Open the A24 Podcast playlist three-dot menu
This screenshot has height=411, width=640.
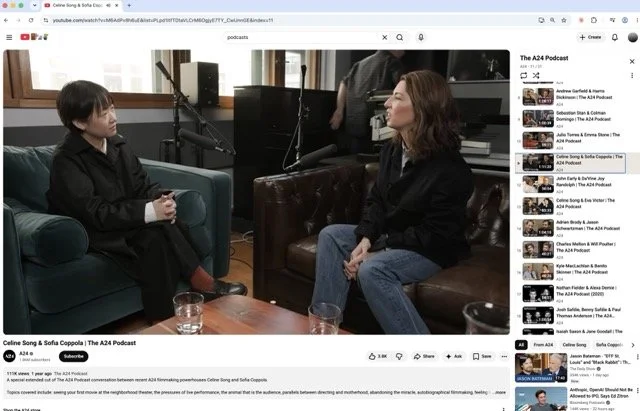click(x=632, y=76)
